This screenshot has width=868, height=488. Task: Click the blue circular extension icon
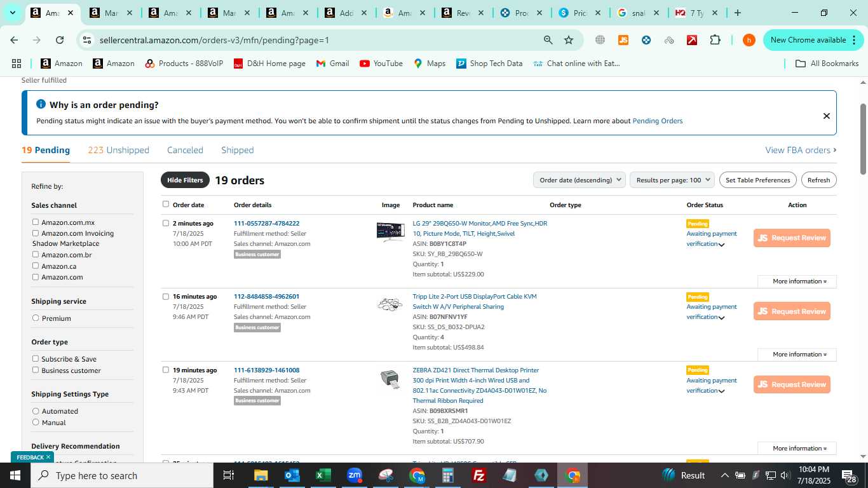pos(646,40)
